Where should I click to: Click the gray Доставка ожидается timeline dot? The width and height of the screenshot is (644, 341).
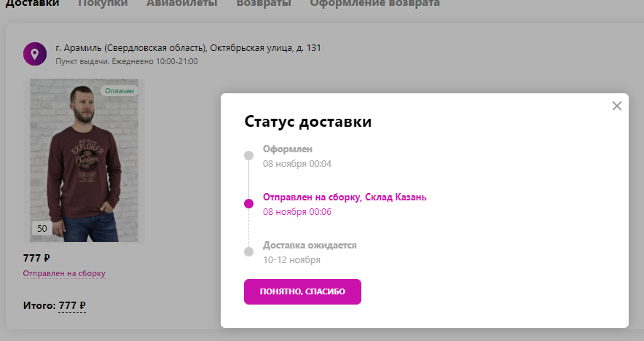[x=249, y=251]
